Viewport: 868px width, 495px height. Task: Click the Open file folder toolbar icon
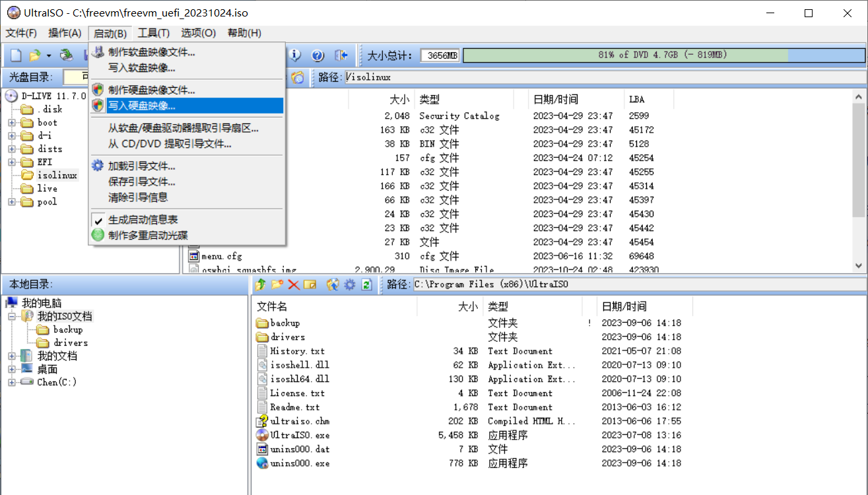[34, 55]
